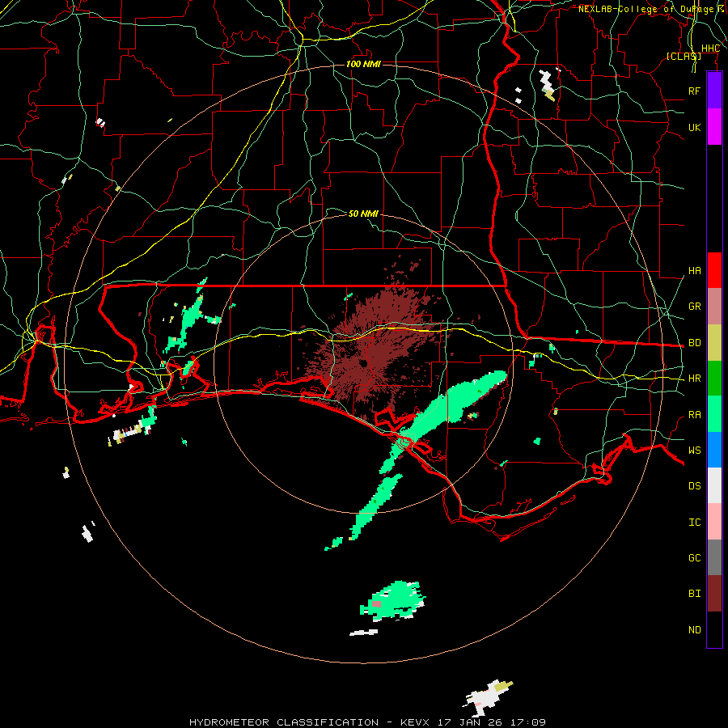The width and height of the screenshot is (728, 728).
Task: Click the brown BI legend swatch
Action: tap(714, 594)
